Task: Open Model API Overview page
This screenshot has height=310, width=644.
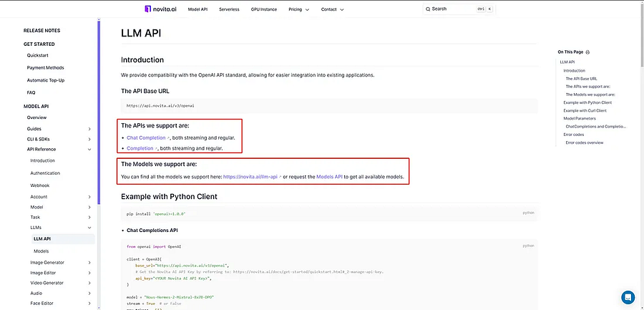Action: pos(36,117)
